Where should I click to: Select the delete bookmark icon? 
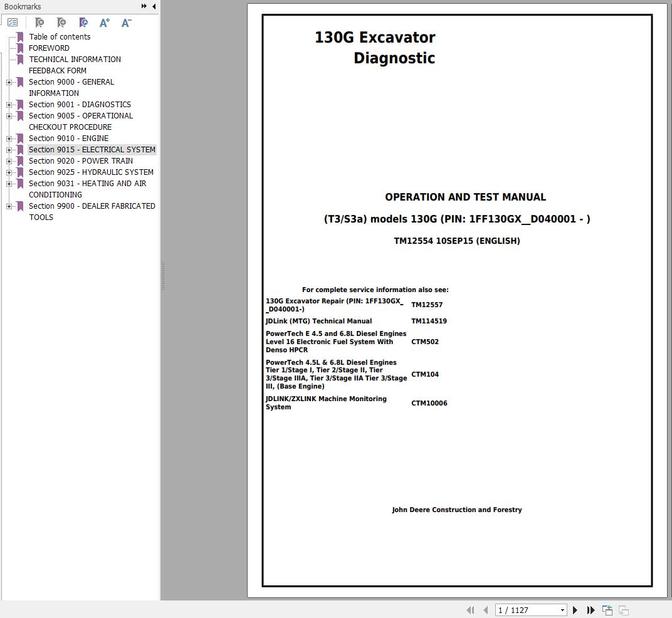point(39,22)
